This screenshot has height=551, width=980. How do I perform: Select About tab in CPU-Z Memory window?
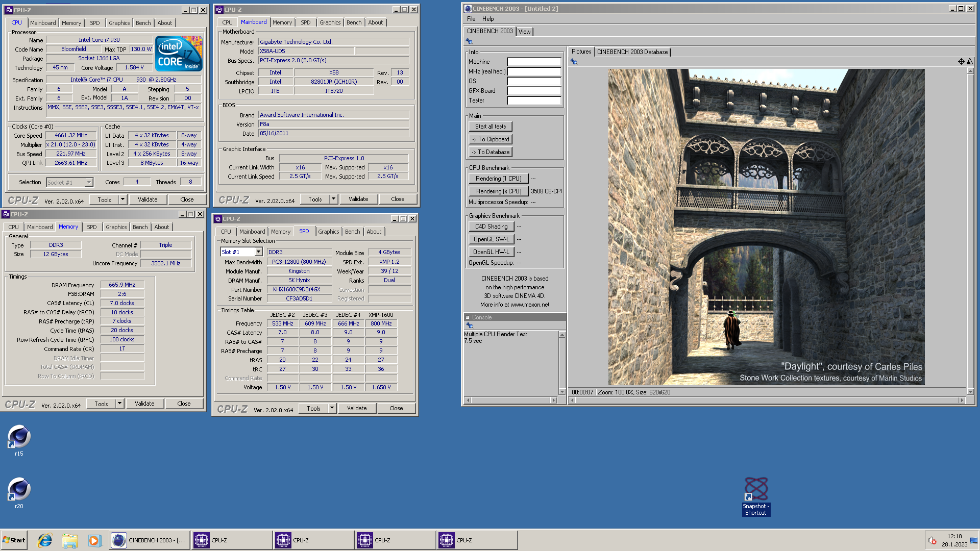(x=161, y=227)
